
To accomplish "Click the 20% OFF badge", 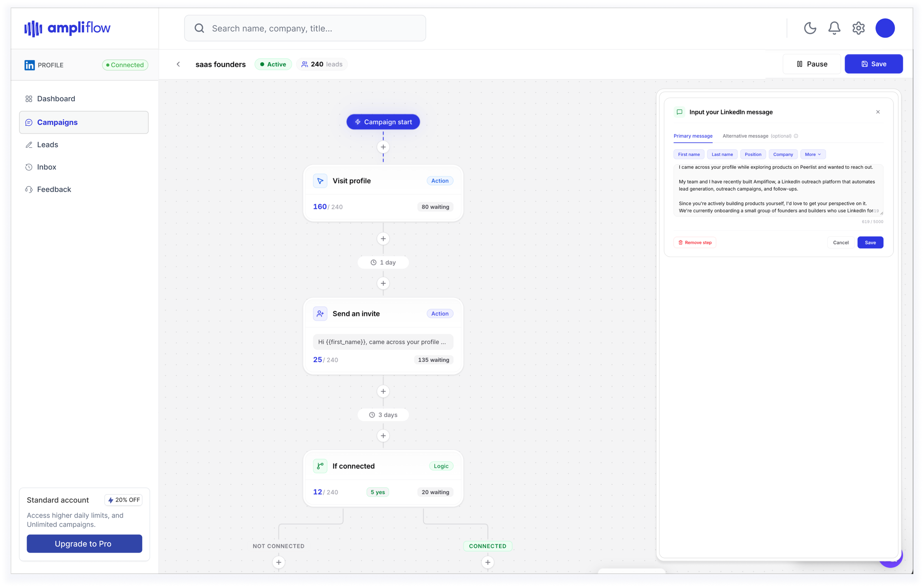I will tap(124, 500).
